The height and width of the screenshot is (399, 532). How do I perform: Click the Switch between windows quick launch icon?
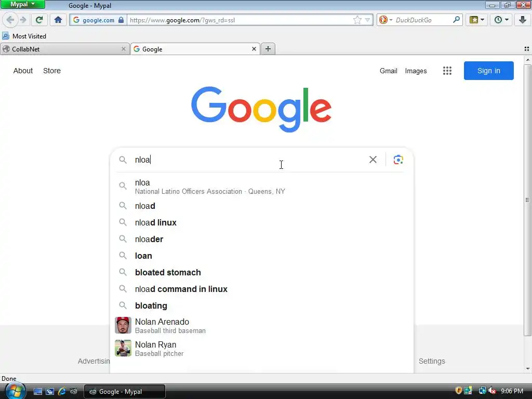tap(50, 392)
